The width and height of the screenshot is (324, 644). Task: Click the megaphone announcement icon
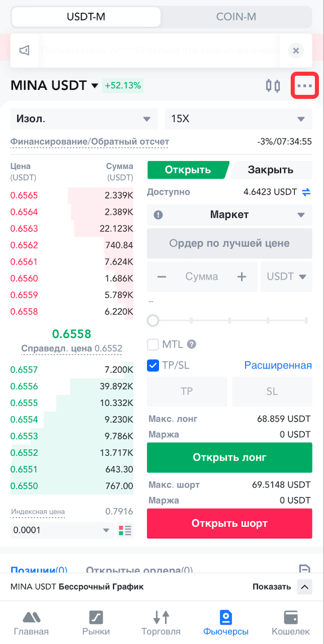point(25,50)
